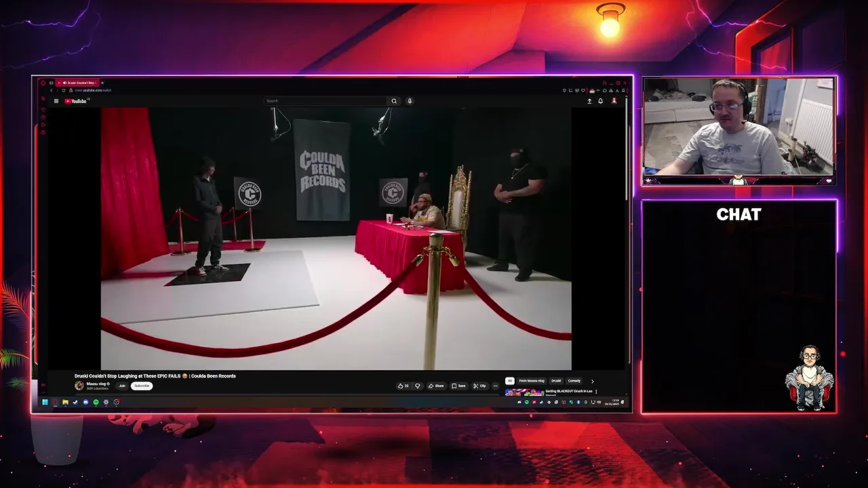Focus the YouTube search field
Image resolution: width=868 pixels, height=488 pixels.
coord(325,101)
